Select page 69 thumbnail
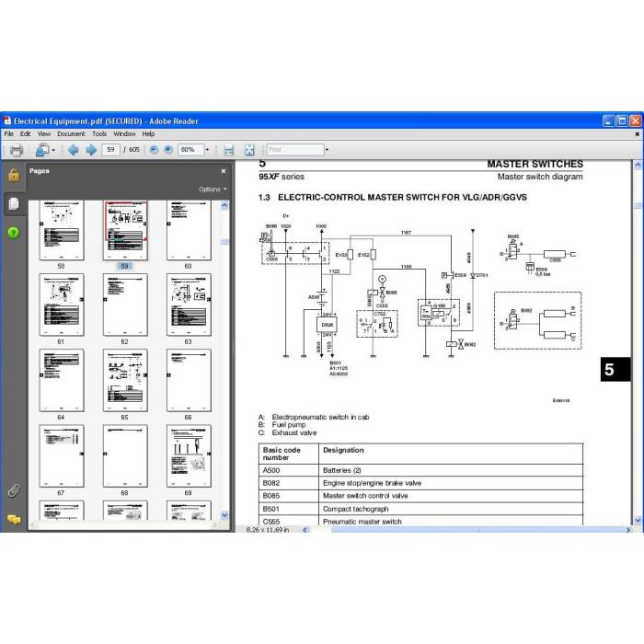The width and height of the screenshot is (644, 644). 189,456
